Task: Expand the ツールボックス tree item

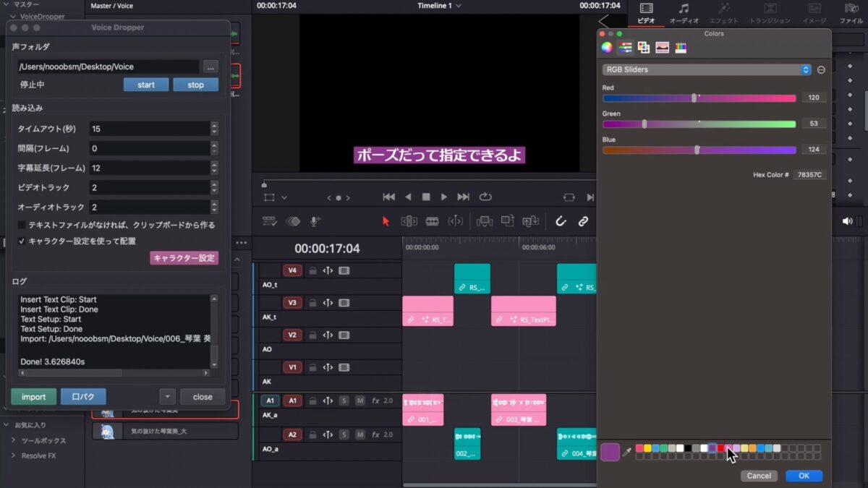Action: coord(13,440)
